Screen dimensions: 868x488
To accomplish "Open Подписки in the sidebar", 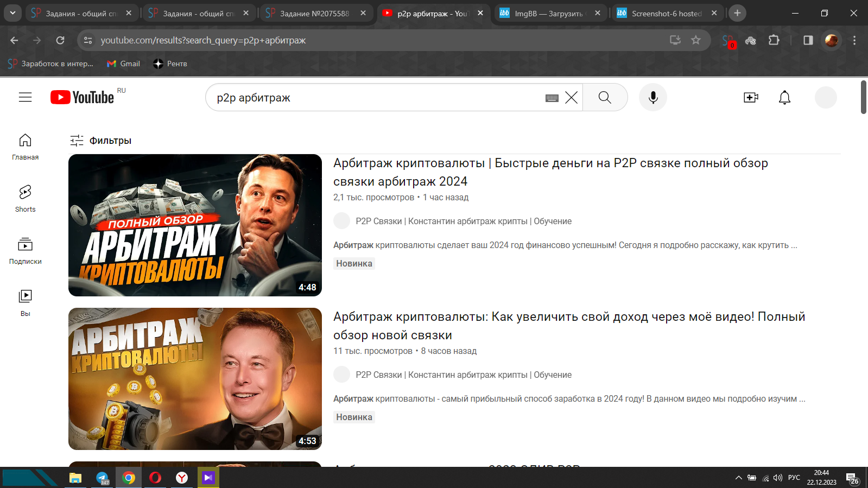I will coord(25,251).
